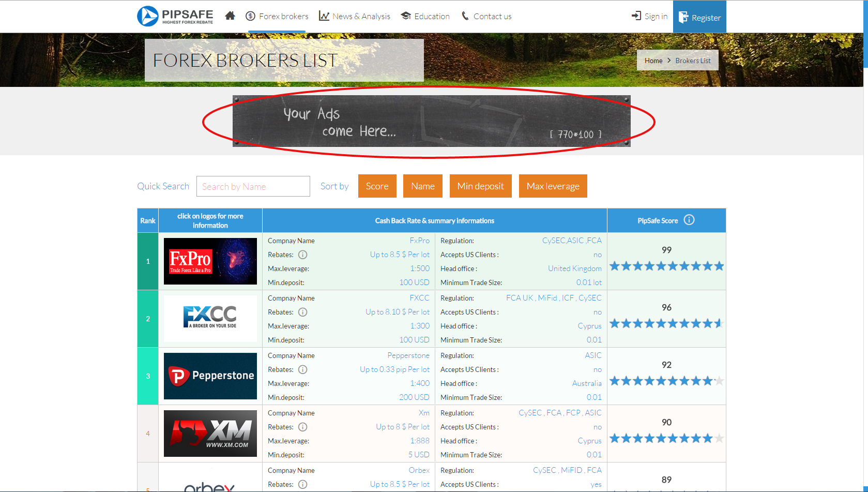Sort brokers by Max leverage

(x=553, y=186)
